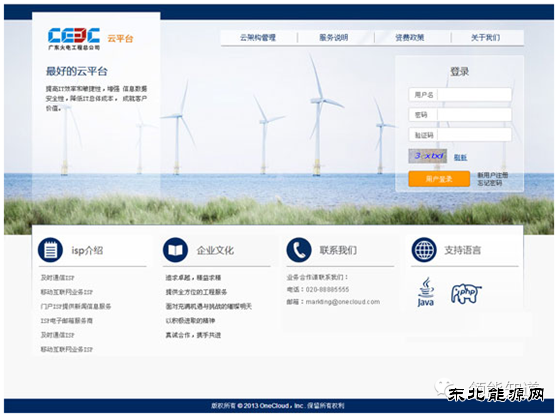Open the 云架构管理 navigation tab

tap(258, 38)
